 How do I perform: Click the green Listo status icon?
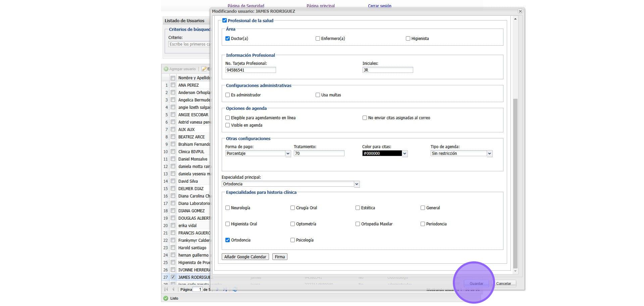pyautogui.click(x=165, y=298)
